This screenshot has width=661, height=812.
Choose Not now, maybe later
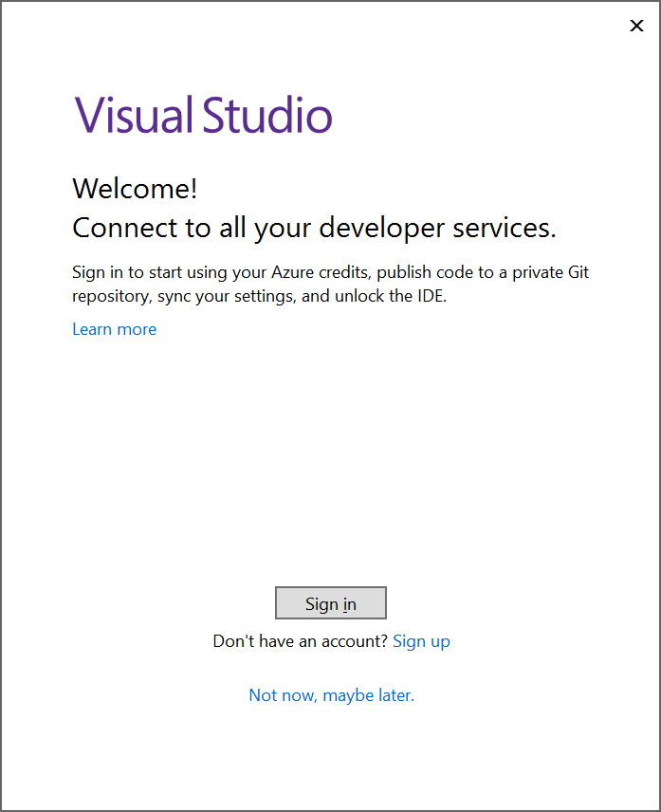[332, 695]
